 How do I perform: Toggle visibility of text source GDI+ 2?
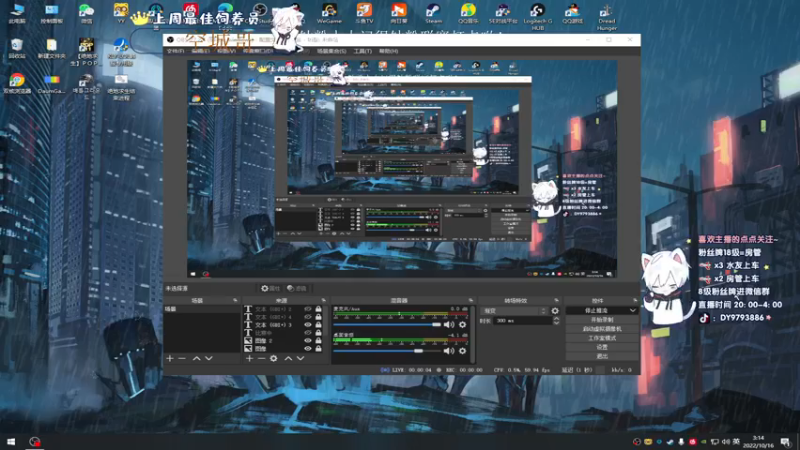point(308,309)
